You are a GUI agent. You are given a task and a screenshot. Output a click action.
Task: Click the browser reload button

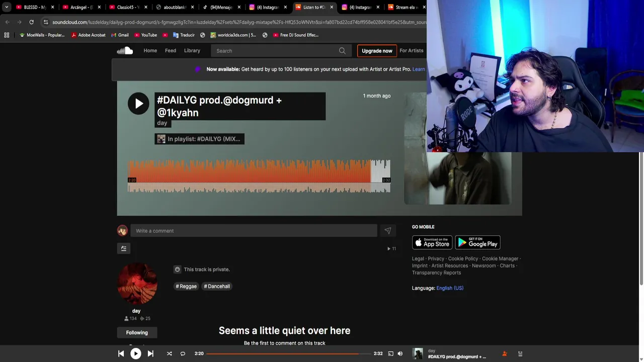tap(31, 22)
